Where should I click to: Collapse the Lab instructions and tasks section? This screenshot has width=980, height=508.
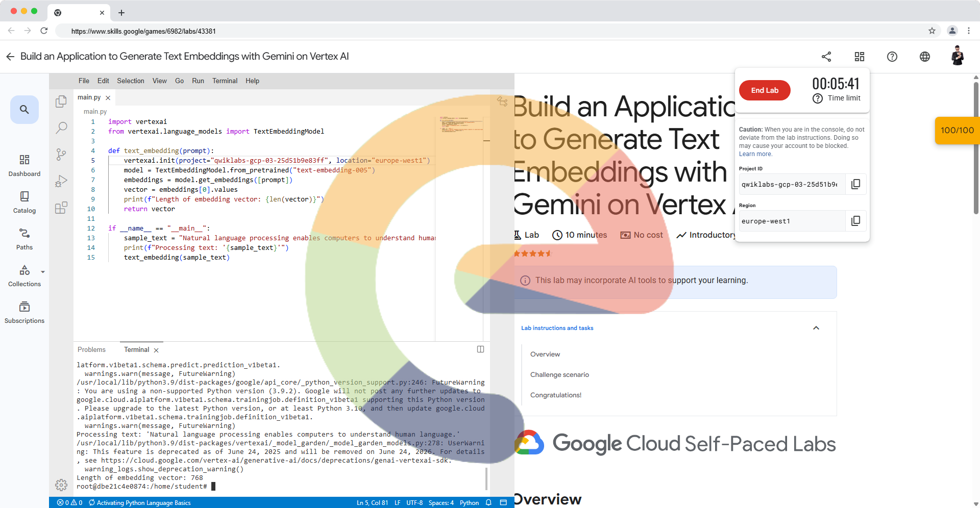(x=816, y=328)
